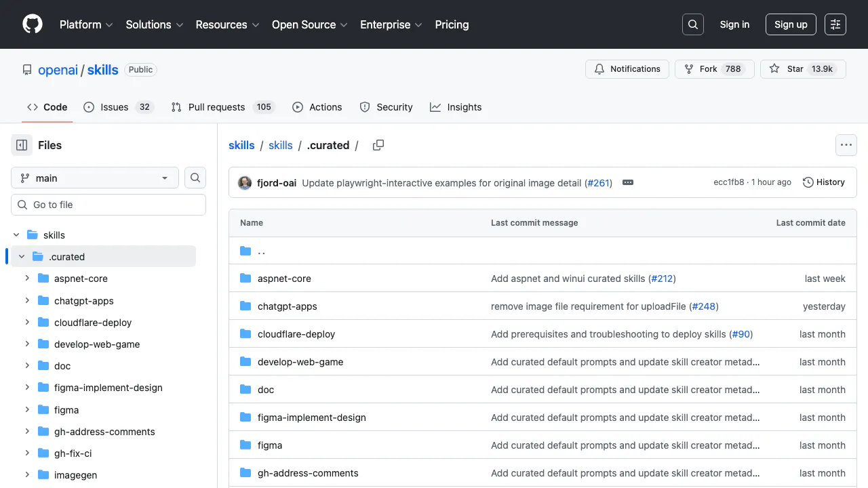
Task: Open the History link
Action: coord(824,182)
